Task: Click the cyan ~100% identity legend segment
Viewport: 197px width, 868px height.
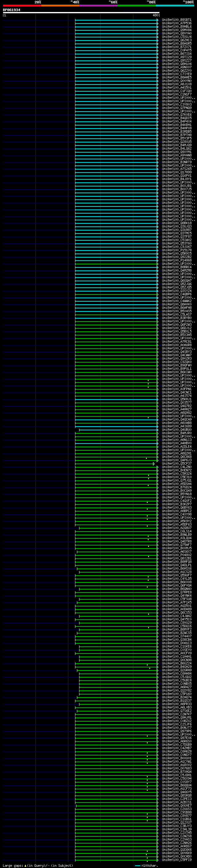Action: coord(175,6)
